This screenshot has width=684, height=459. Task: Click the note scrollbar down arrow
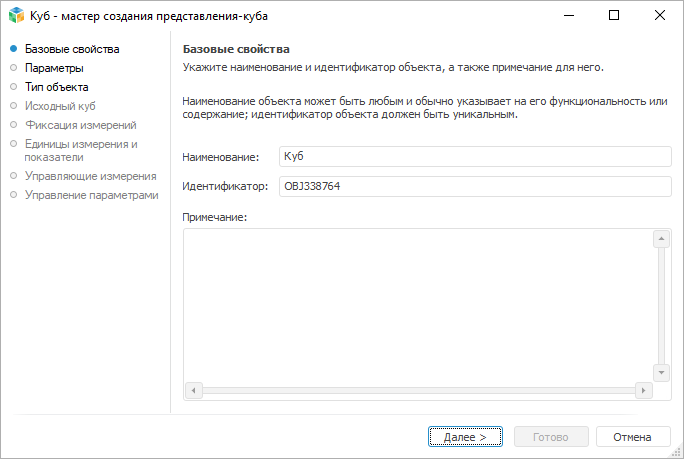[660, 372]
